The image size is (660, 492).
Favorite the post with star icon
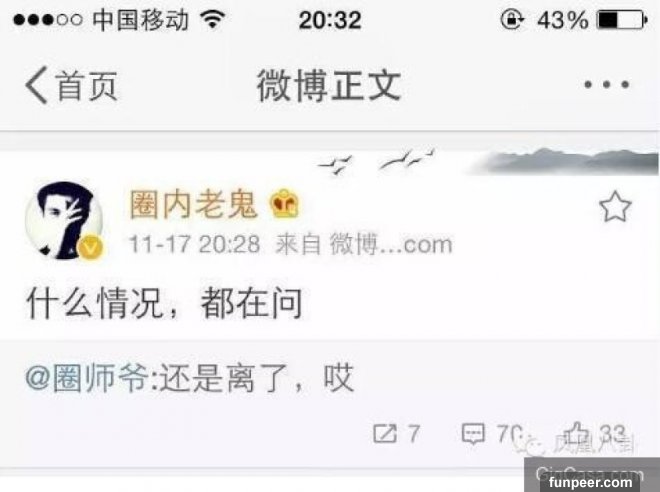pos(615,207)
